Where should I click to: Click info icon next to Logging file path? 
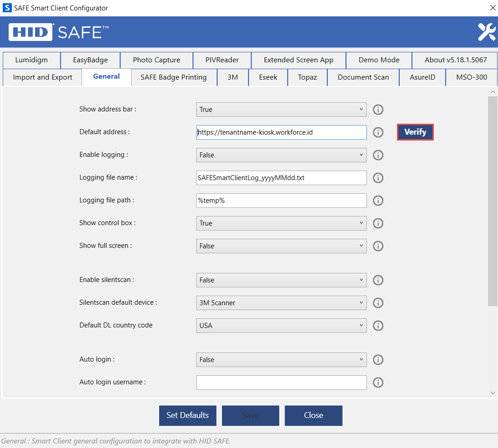point(378,201)
